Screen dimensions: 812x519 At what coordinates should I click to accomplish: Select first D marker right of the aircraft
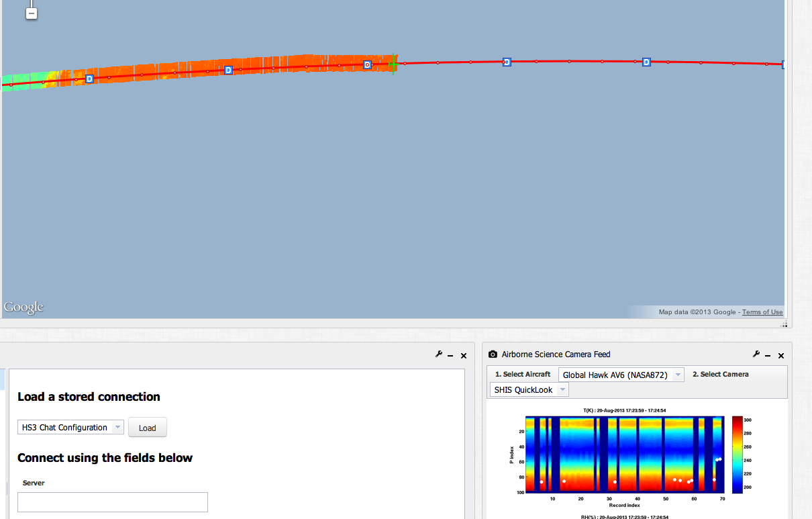tap(507, 62)
